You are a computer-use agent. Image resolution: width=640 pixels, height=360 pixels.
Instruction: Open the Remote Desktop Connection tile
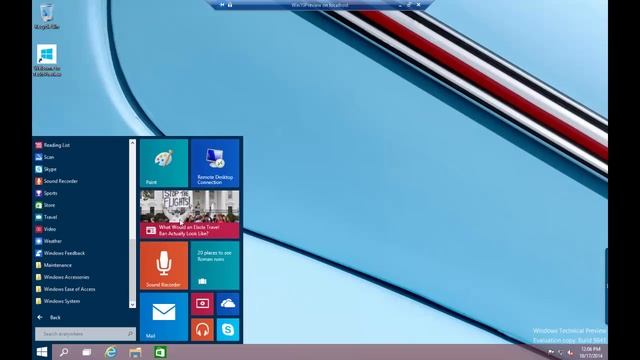pyautogui.click(x=215, y=163)
